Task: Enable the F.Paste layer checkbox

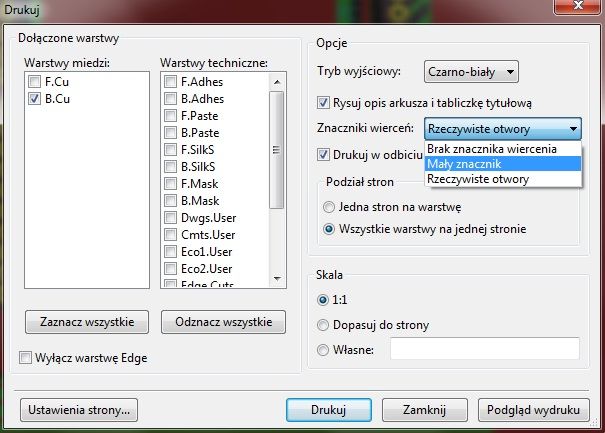Action: pyautogui.click(x=170, y=116)
